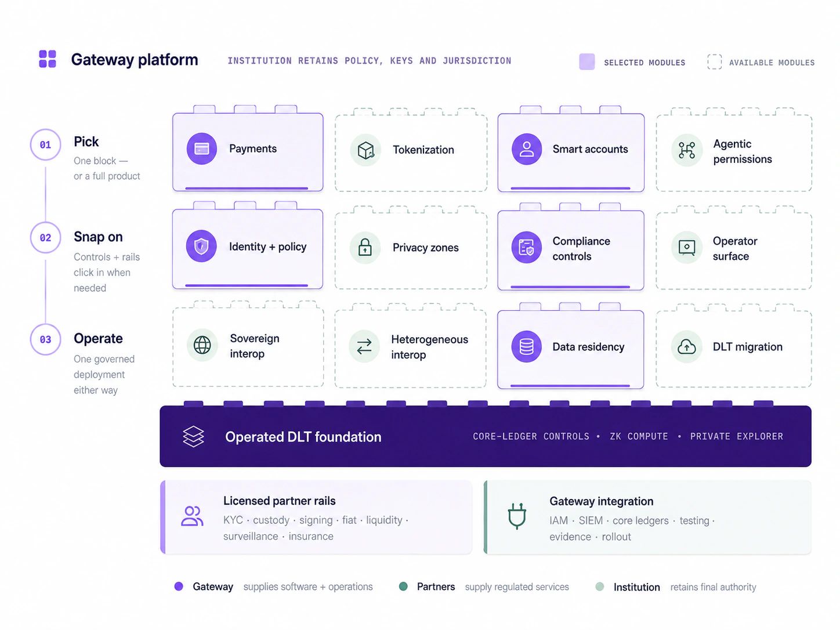Click the Compliance controls label
840x630 pixels.
pos(581,249)
